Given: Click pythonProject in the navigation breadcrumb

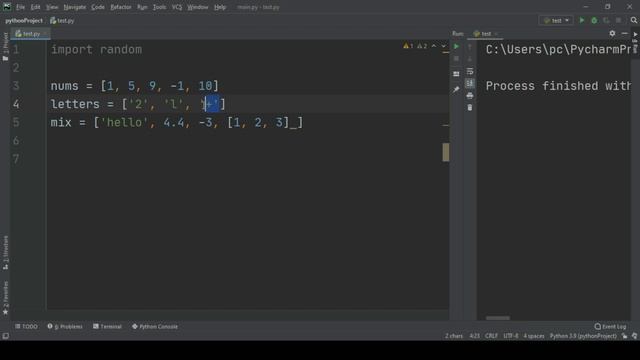Looking at the screenshot, I should click(x=24, y=20).
